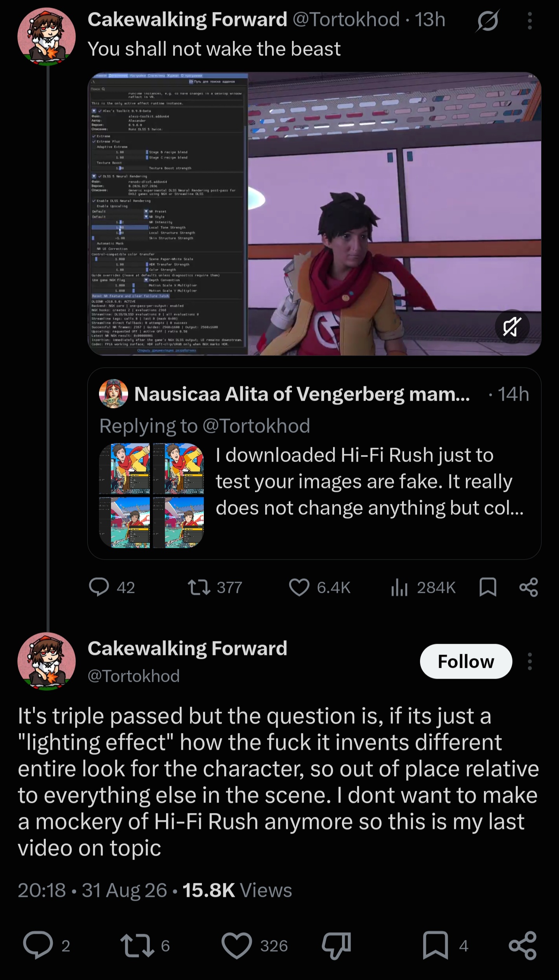Share the main post via bottom-right share icon
The width and height of the screenshot is (559, 980).
(523, 946)
